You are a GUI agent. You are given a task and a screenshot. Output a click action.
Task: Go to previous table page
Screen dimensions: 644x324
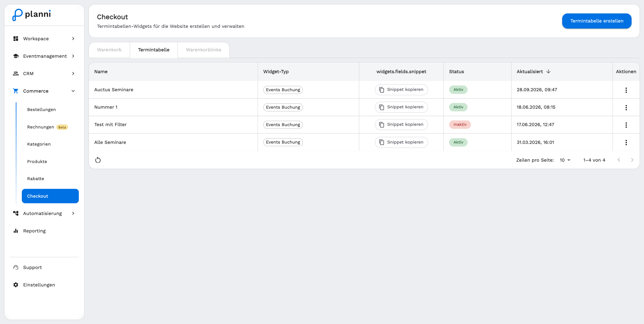(619, 160)
